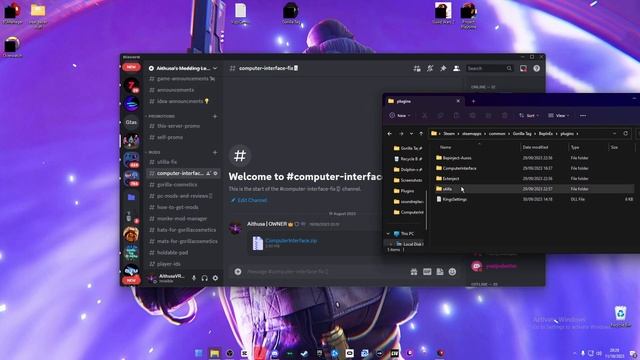This screenshot has width=640, height=360.
Task: Sort by the Date modified column
Action: point(535,147)
